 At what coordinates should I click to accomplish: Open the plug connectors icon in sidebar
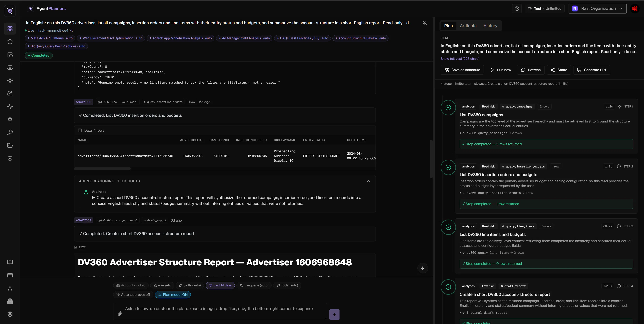(10, 120)
